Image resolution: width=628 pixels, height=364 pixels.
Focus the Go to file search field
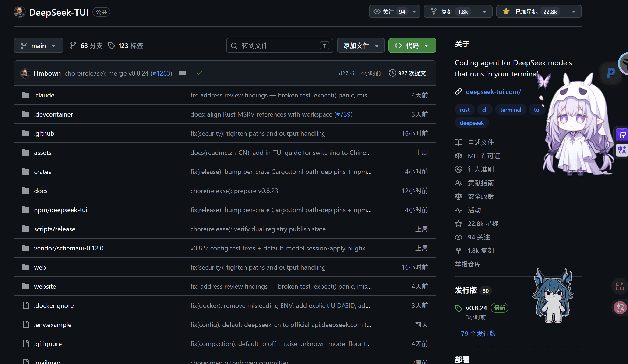pos(280,45)
